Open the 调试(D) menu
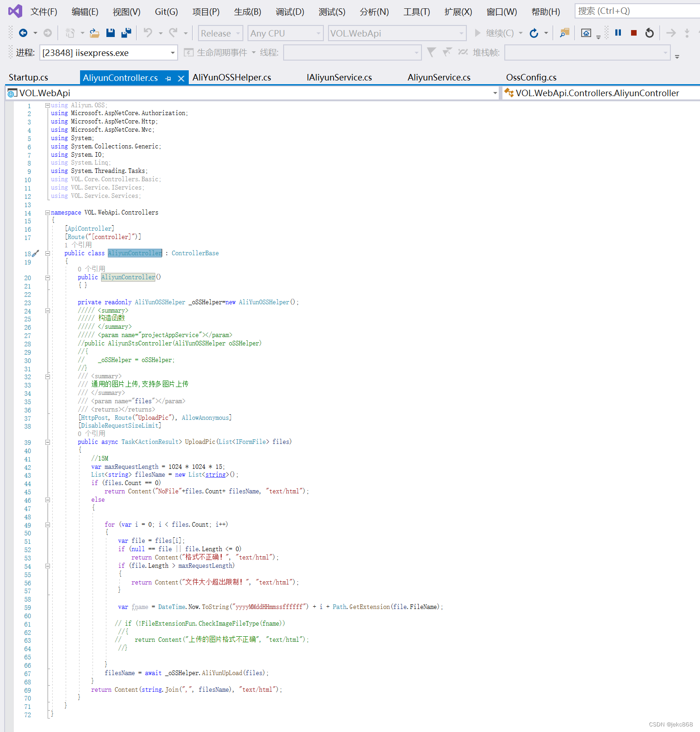This screenshot has height=732, width=700. pyautogui.click(x=290, y=12)
